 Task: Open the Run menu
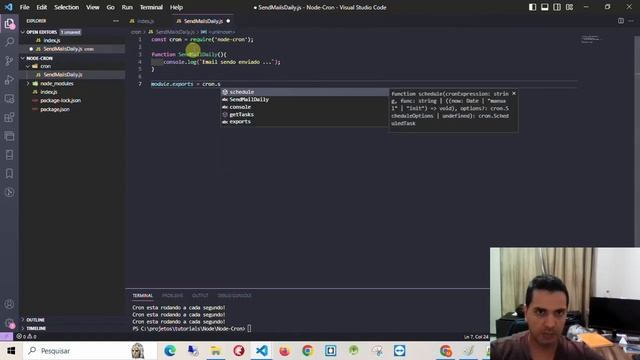point(127,7)
